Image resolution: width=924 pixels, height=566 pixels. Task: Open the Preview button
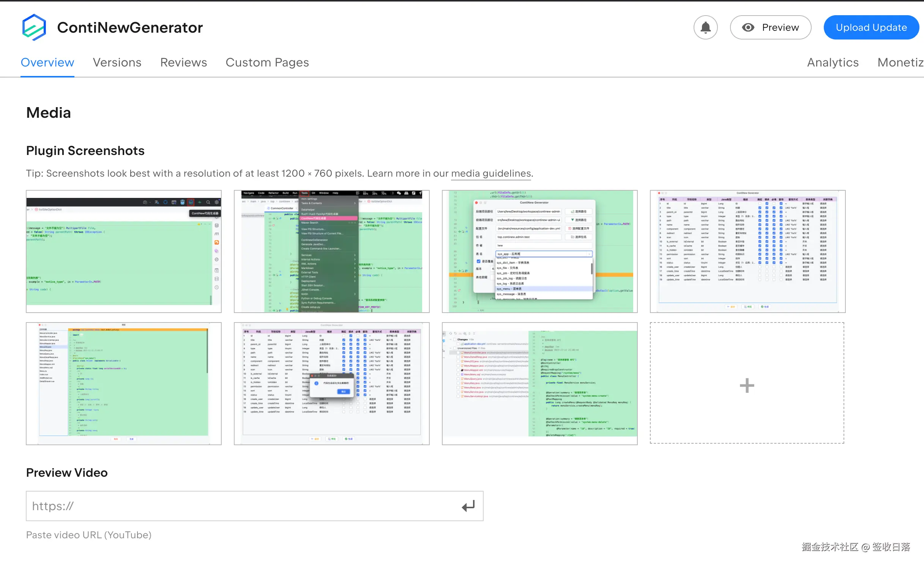(x=771, y=27)
